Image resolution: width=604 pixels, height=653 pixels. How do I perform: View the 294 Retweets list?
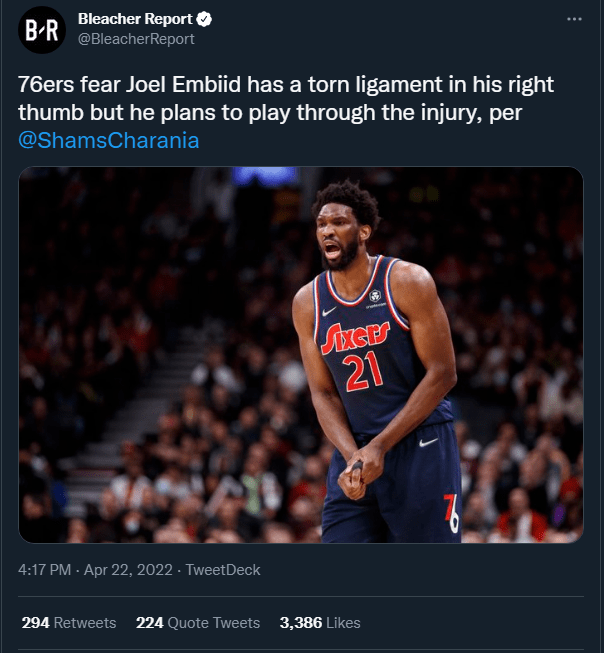[x=69, y=622]
